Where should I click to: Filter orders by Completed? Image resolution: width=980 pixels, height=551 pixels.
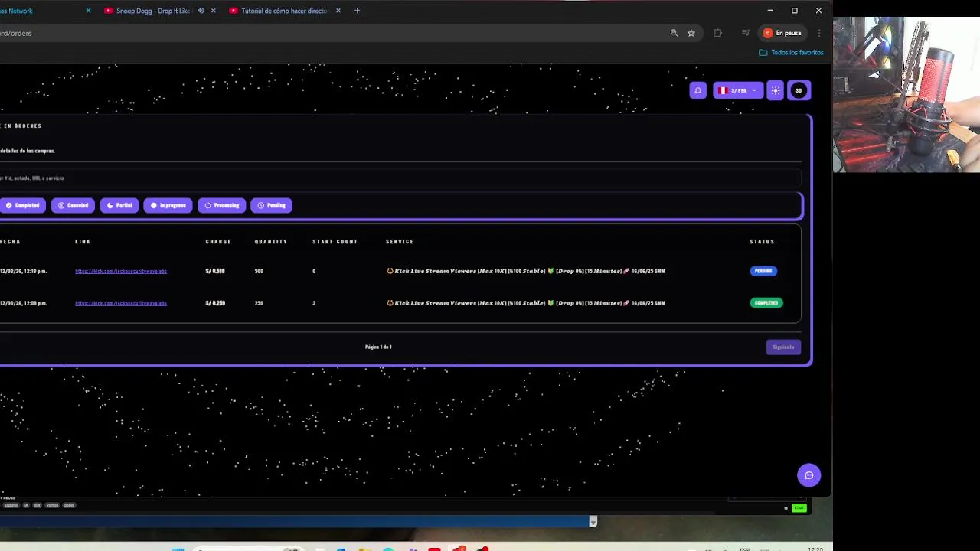pyautogui.click(x=22, y=205)
